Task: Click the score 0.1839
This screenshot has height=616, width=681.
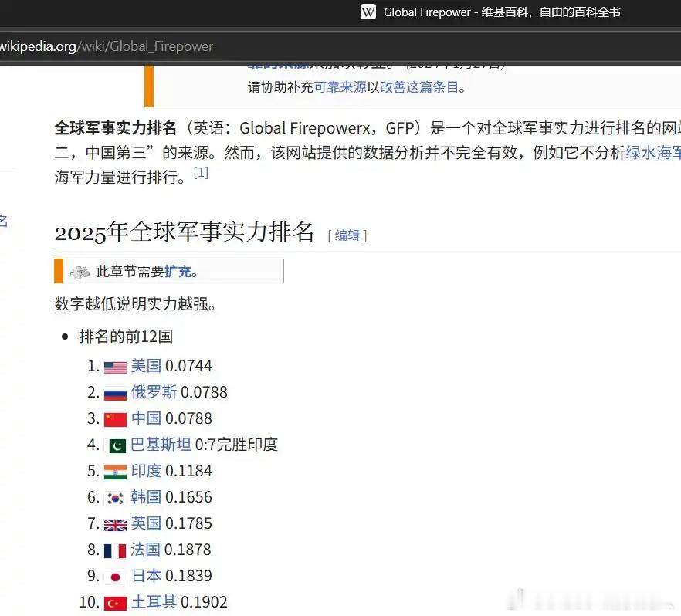Action: 188,576
